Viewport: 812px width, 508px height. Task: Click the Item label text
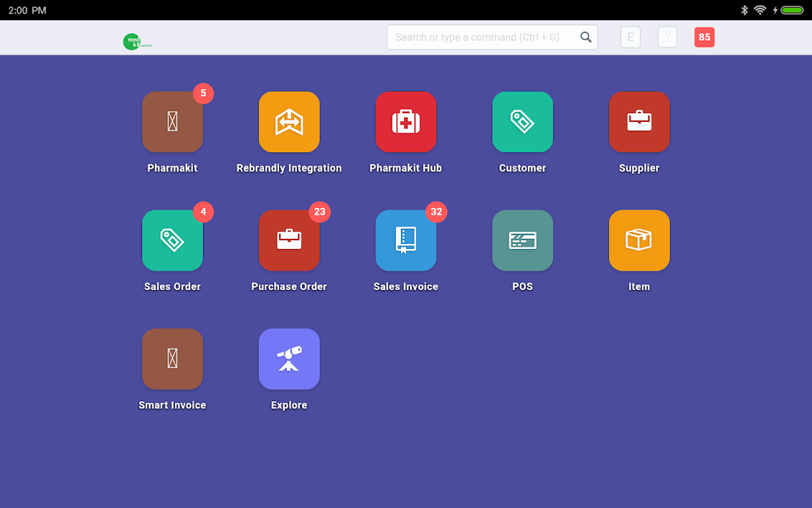pos(639,287)
